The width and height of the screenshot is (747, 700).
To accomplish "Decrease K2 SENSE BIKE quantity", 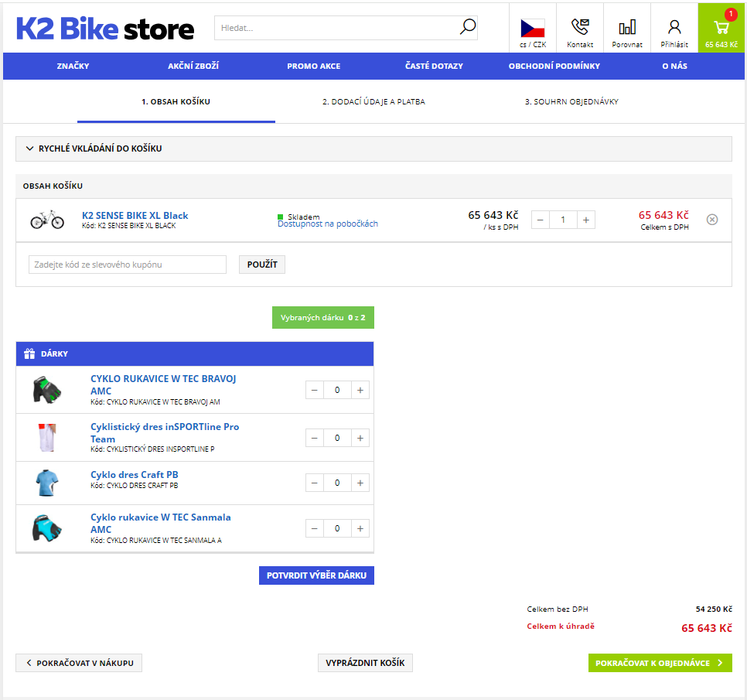I will click(541, 220).
